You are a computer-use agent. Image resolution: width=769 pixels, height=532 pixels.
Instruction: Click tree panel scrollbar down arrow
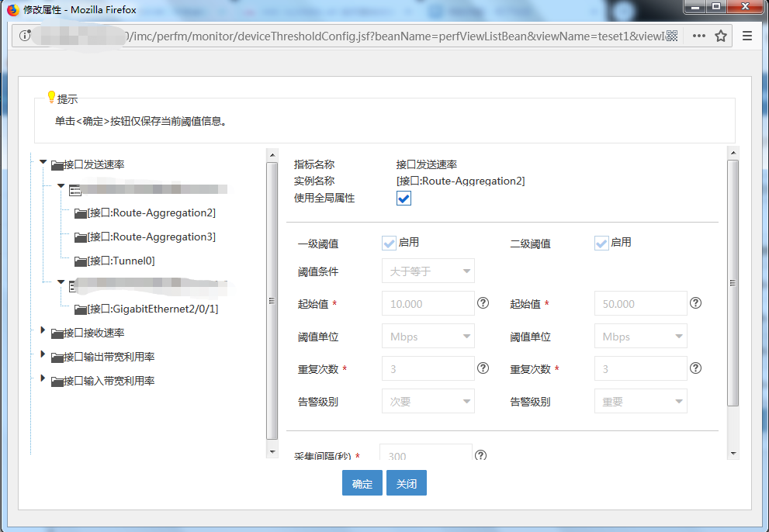point(272,451)
